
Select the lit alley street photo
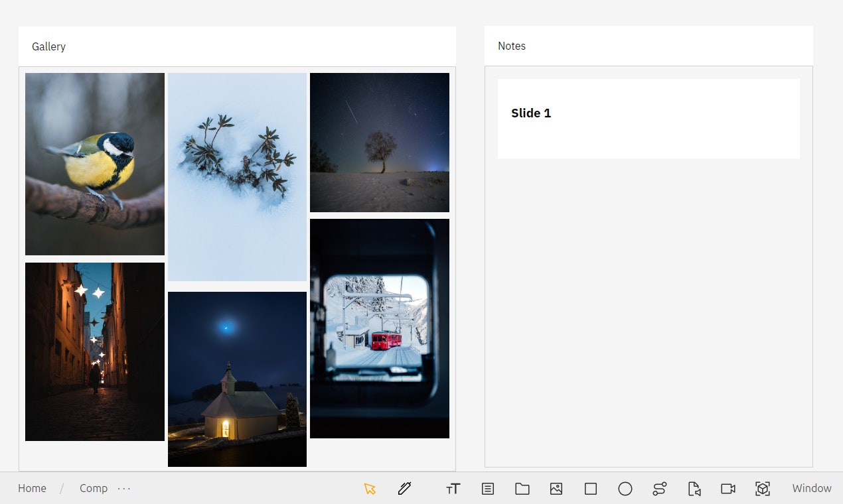point(95,351)
